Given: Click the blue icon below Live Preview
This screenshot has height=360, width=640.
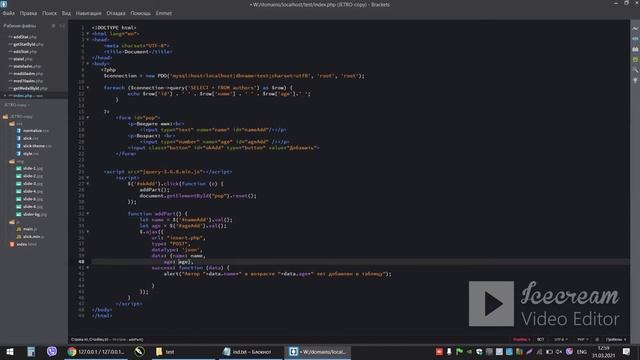Looking at the screenshot, I should pos(635,39).
